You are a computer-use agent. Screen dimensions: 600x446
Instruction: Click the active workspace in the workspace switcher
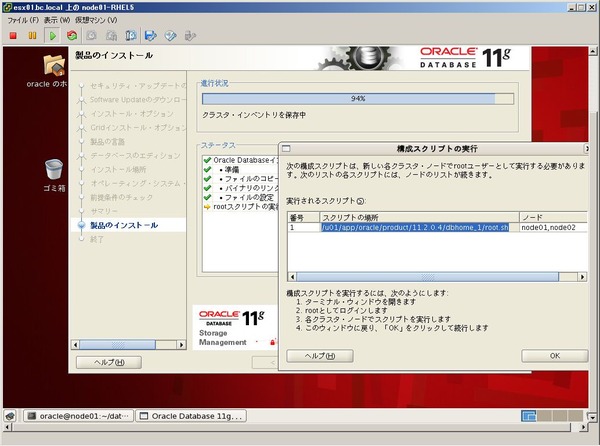click(x=528, y=416)
